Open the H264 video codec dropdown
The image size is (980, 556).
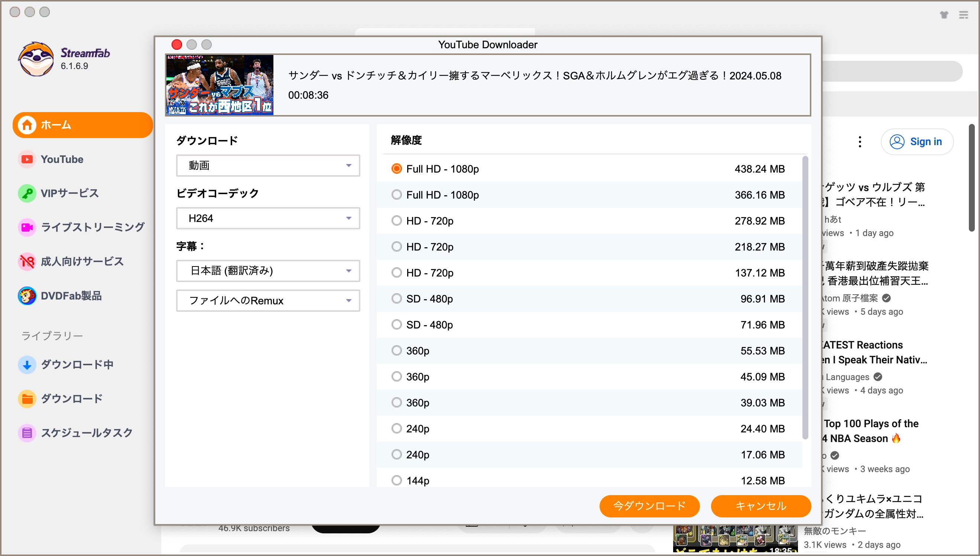pos(268,218)
